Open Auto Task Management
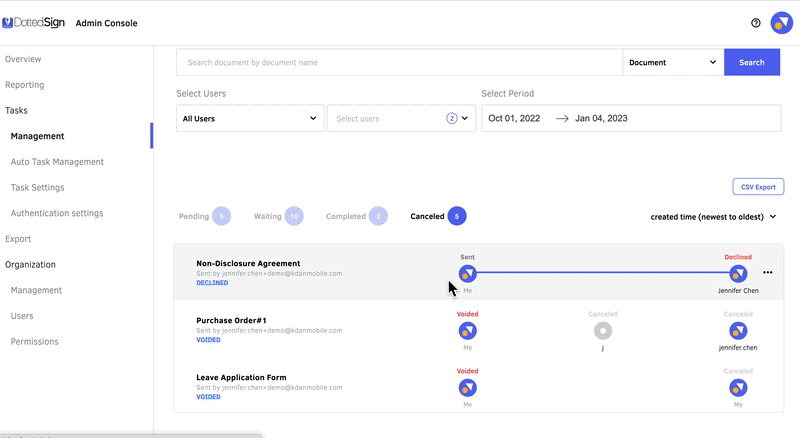The width and height of the screenshot is (800, 438). pos(57,162)
